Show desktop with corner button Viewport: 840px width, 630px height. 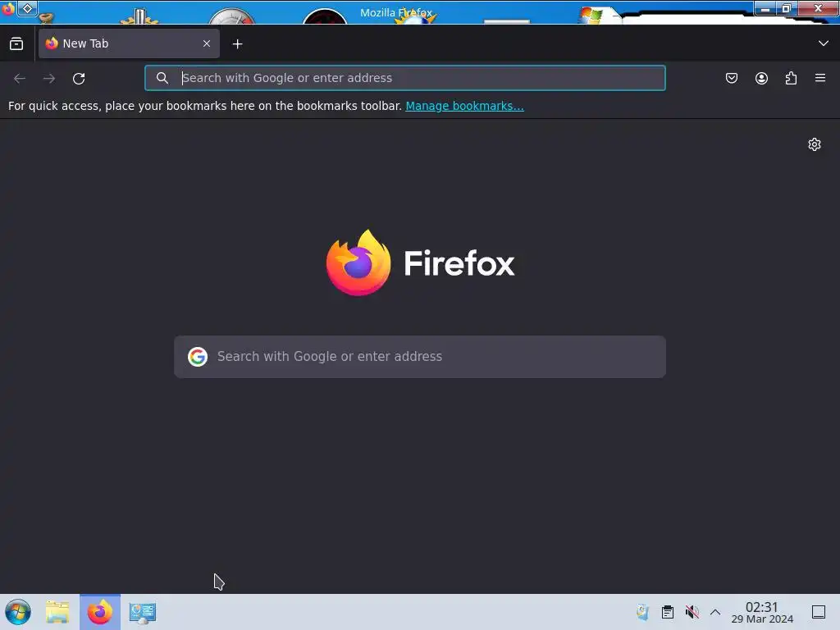point(819,612)
